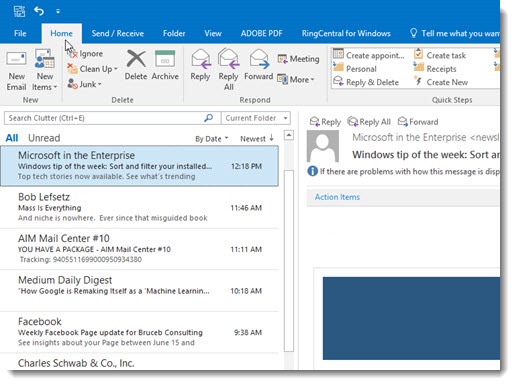Click the Undo arrow in title bar
This screenshot has width=515, height=385.
(39, 11)
